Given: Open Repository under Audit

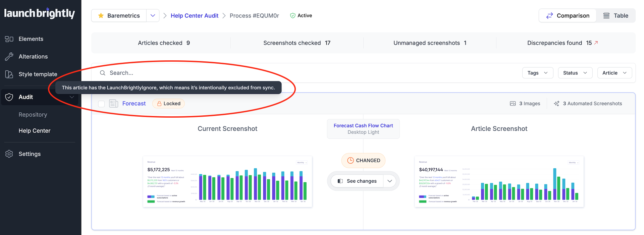Looking at the screenshot, I should click(x=33, y=115).
